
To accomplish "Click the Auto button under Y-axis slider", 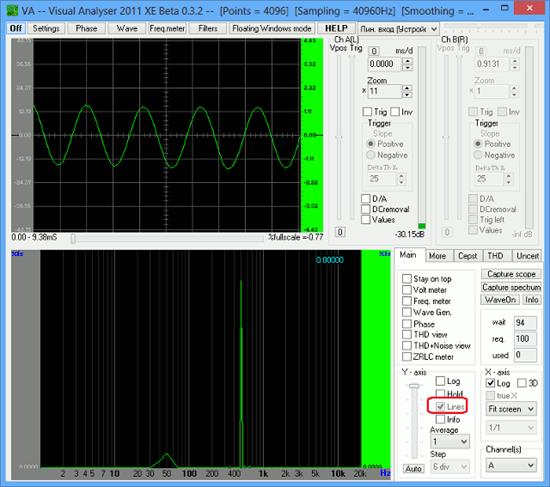I will click(x=413, y=468).
